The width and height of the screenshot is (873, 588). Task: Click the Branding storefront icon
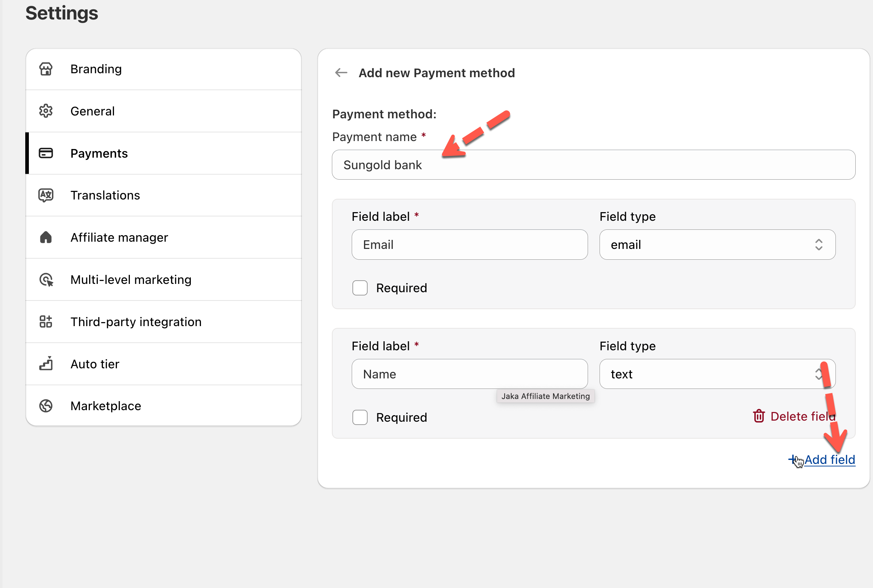(46, 69)
